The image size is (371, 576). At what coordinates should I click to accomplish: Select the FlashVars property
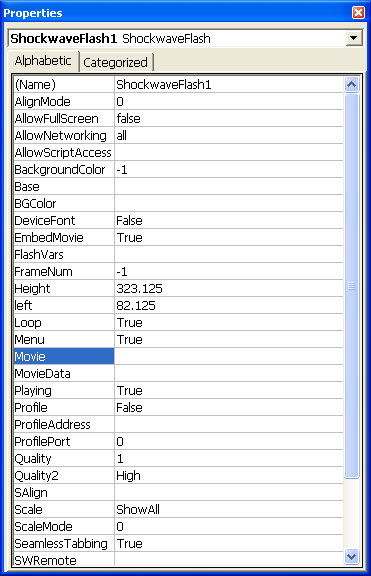click(x=64, y=255)
